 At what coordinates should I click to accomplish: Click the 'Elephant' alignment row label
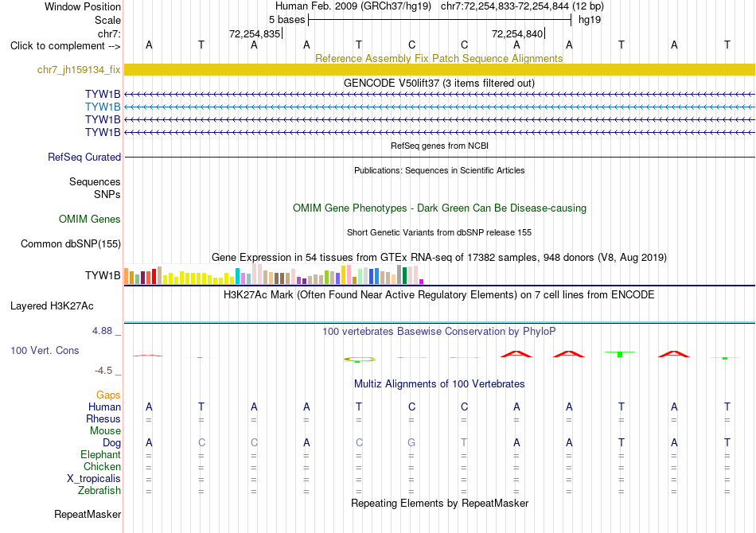(100, 454)
